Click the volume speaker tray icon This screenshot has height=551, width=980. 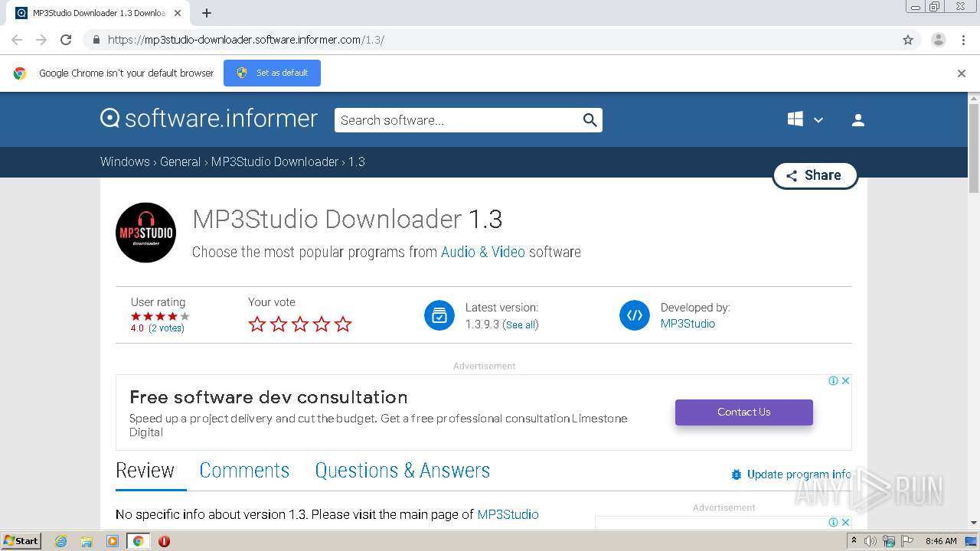pyautogui.click(x=870, y=541)
